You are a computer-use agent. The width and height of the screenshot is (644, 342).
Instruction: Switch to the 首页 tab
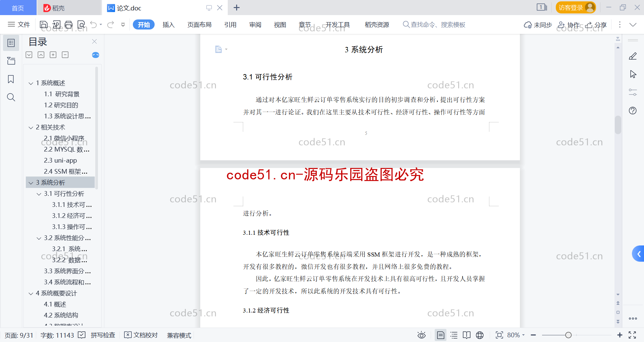coord(18,8)
